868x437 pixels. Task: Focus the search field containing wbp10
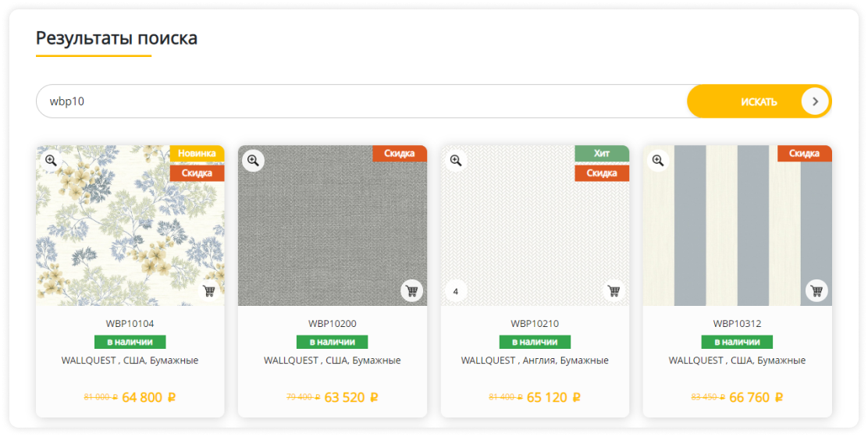(359, 101)
